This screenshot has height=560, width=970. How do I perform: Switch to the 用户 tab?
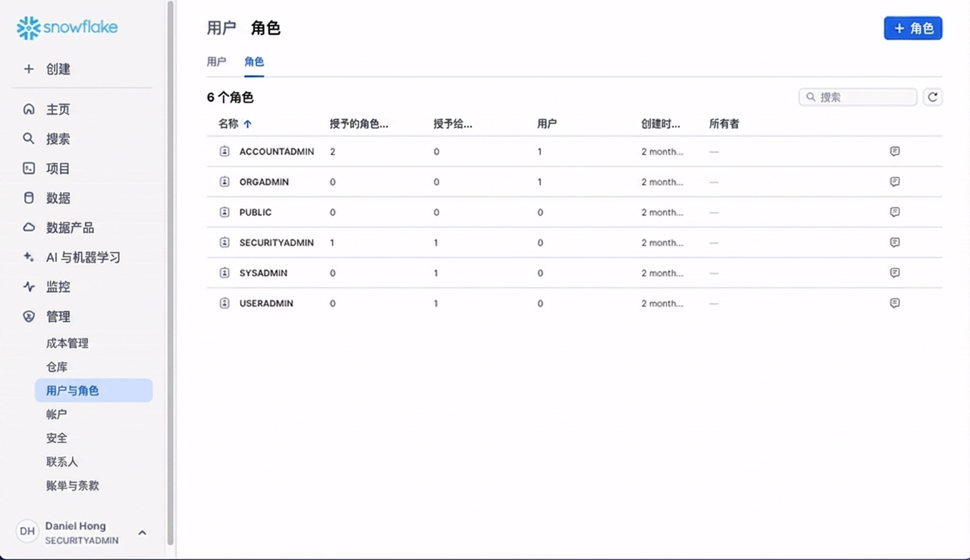point(216,61)
